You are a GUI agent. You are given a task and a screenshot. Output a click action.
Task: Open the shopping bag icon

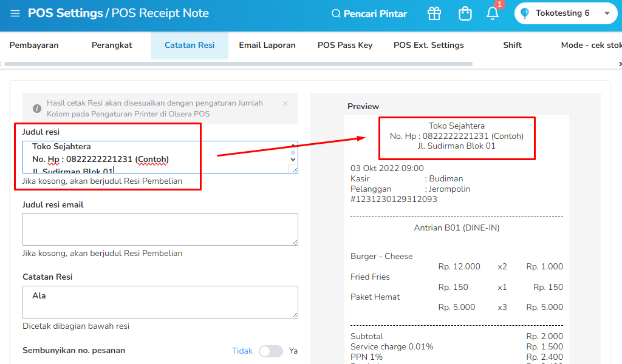tap(465, 13)
